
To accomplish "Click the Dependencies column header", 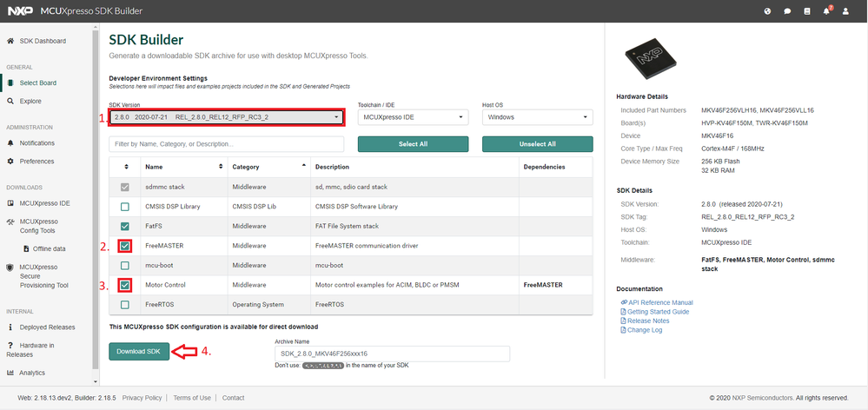I will (544, 167).
